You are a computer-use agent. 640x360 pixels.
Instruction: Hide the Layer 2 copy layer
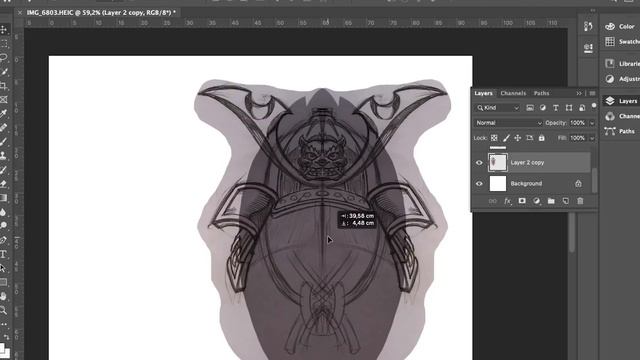[479, 162]
